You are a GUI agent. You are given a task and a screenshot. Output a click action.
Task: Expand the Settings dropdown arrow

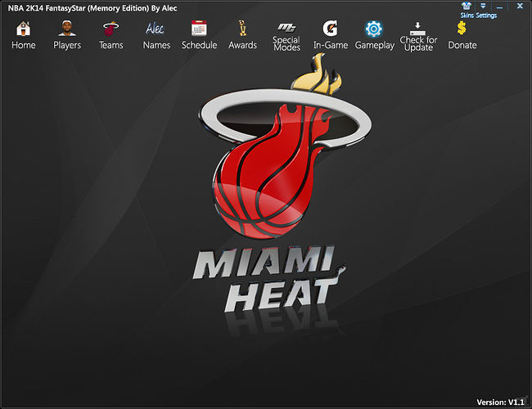(x=483, y=6)
